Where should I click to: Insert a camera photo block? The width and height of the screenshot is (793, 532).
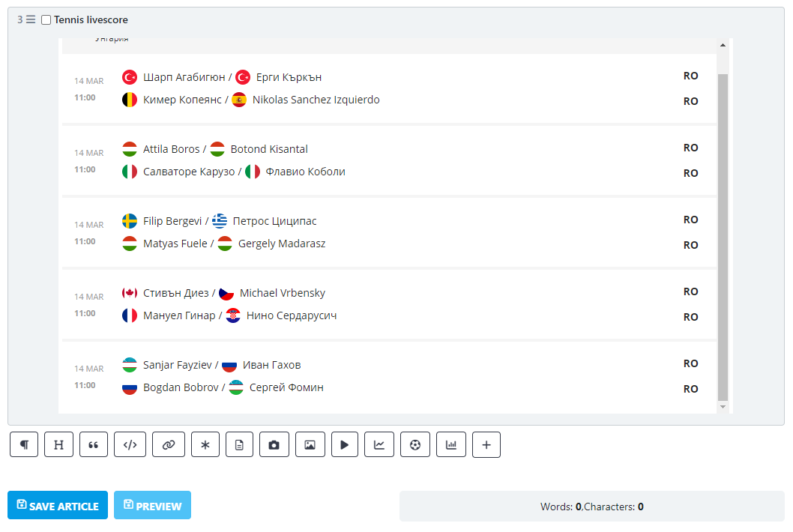pos(274,444)
